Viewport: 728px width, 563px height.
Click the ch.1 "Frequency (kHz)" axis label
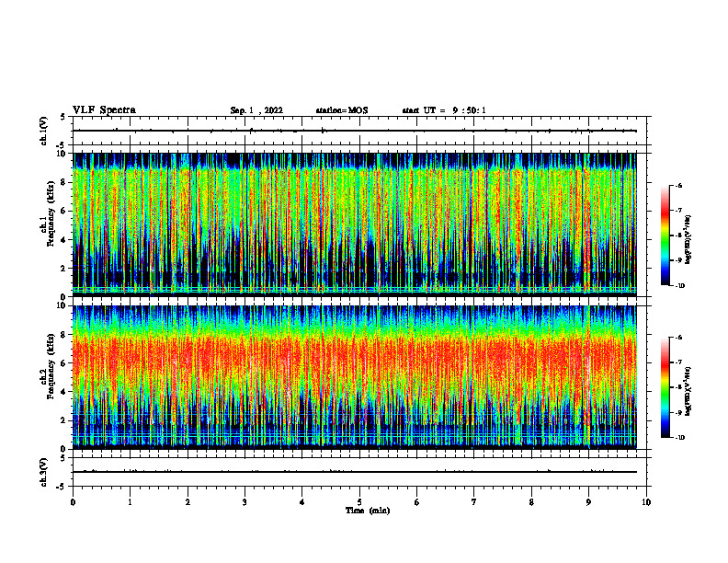[51, 212]
